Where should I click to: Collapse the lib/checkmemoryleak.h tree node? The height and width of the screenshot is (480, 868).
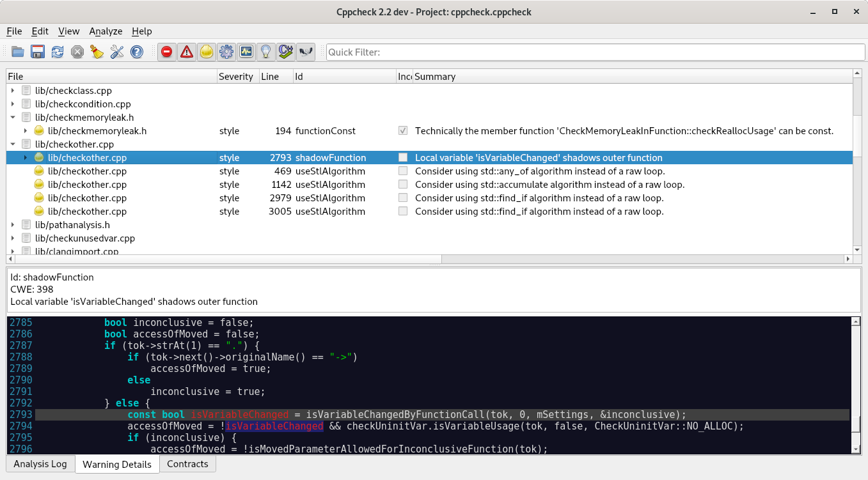point(13,118)
